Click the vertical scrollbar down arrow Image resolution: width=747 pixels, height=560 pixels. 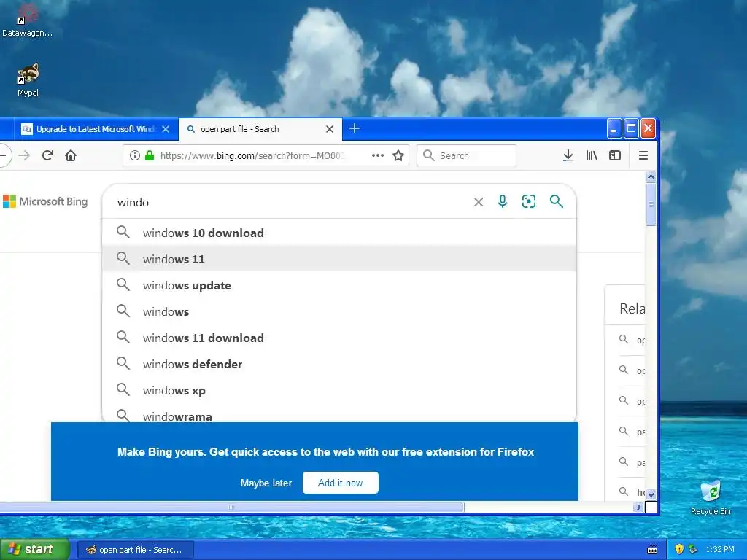(x=651, y=495)
